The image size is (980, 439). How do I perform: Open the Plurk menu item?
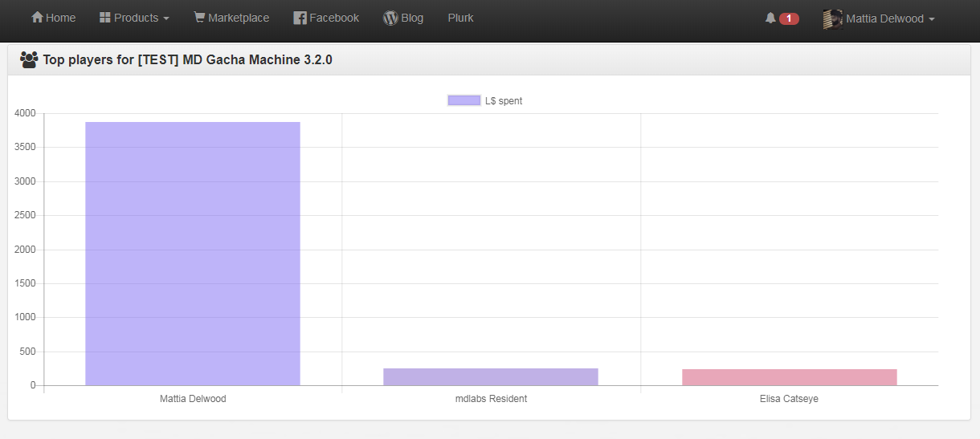point(460,18)
